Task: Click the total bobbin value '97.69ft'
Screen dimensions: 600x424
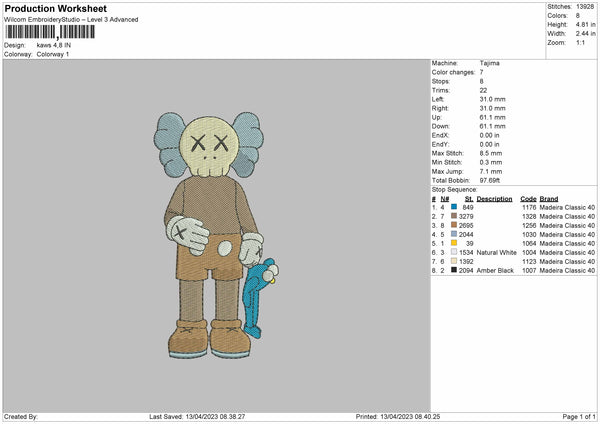Action: [x=490, y=180]
